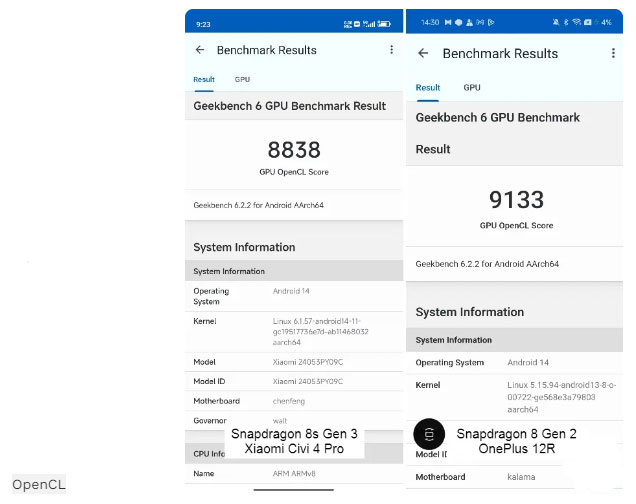Click Governor value 'walt'
This screenshot has width=636, height=504.
(x=279, y=421)
